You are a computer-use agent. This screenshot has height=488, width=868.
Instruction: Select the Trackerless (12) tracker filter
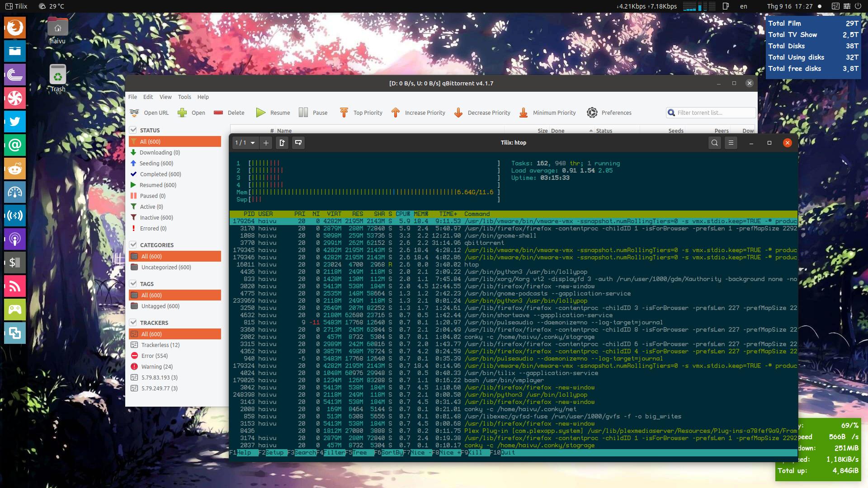pos(175,345)
